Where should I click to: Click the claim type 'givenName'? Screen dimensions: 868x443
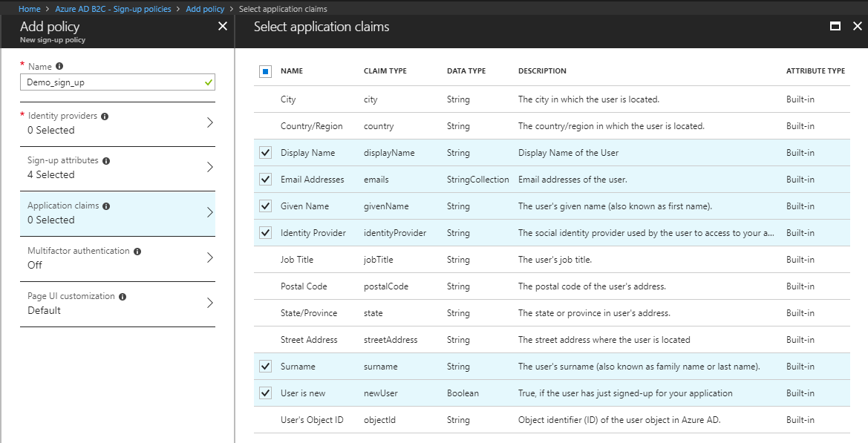386,206
